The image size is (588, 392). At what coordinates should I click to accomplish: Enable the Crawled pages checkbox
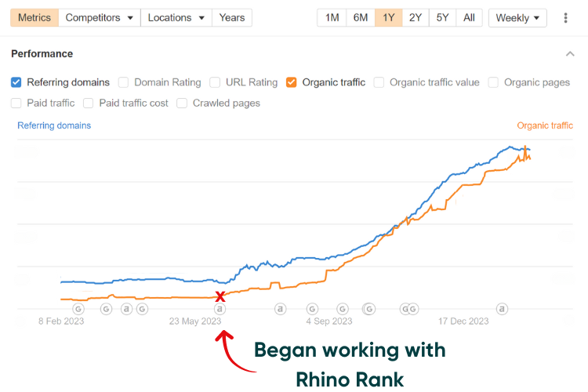pos(182,103)
